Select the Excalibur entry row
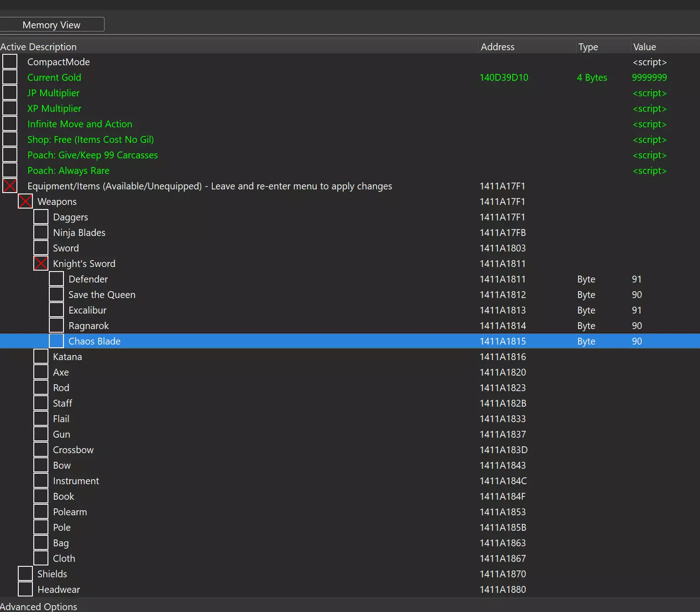 (88, 310)
